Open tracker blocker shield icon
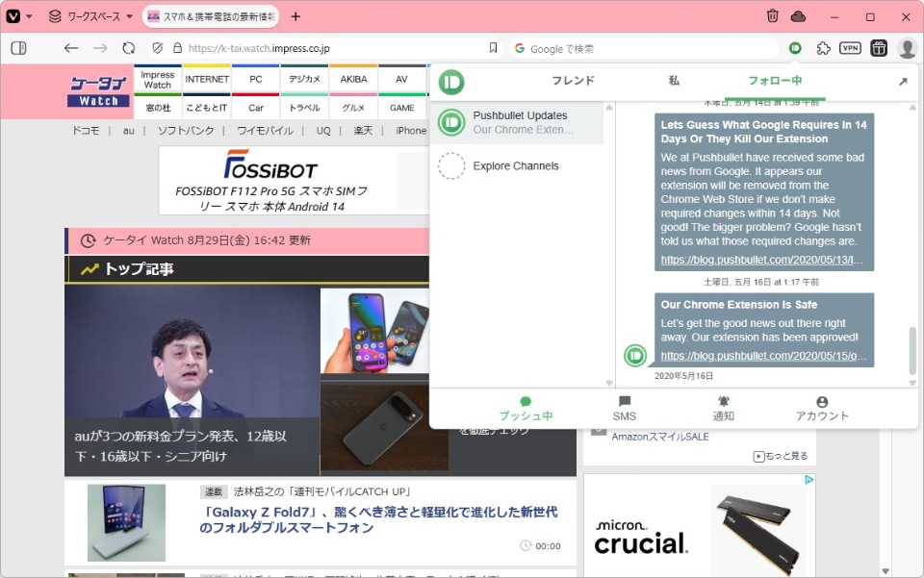This screenshot has height=578, width=924. 157,48
